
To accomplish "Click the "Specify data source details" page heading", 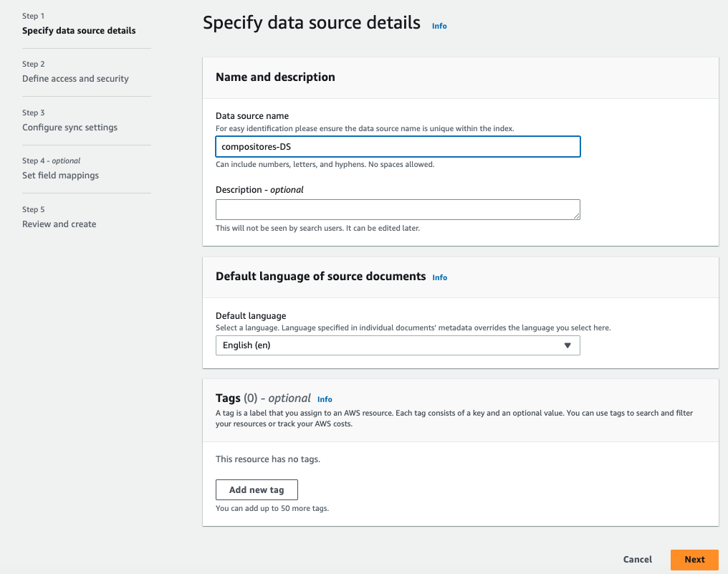I will [312, 23].
